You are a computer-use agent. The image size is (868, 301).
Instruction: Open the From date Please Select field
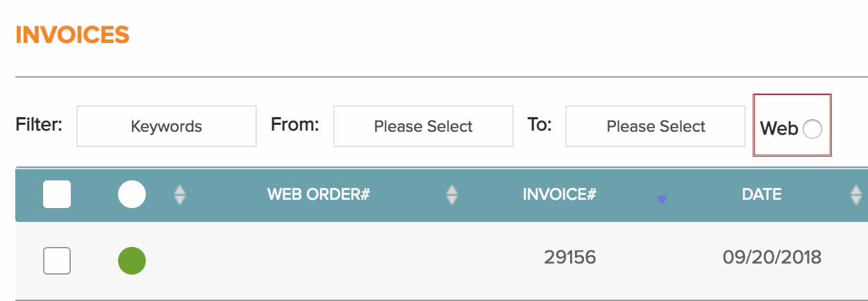(423, 126)
